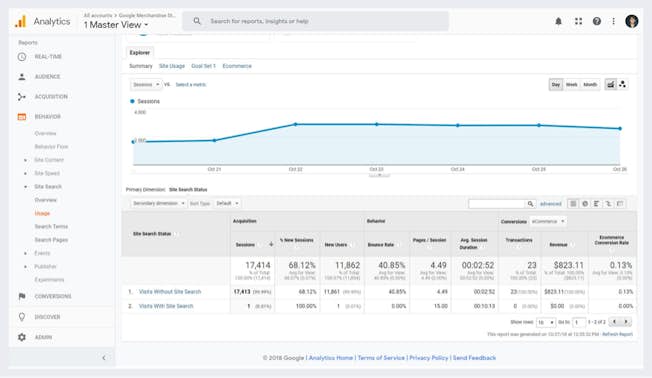Set chart granularity to Week
Image resolution: width=652 pixels, height=378 pixels.
pyautogui.click(x=572, y=84)
